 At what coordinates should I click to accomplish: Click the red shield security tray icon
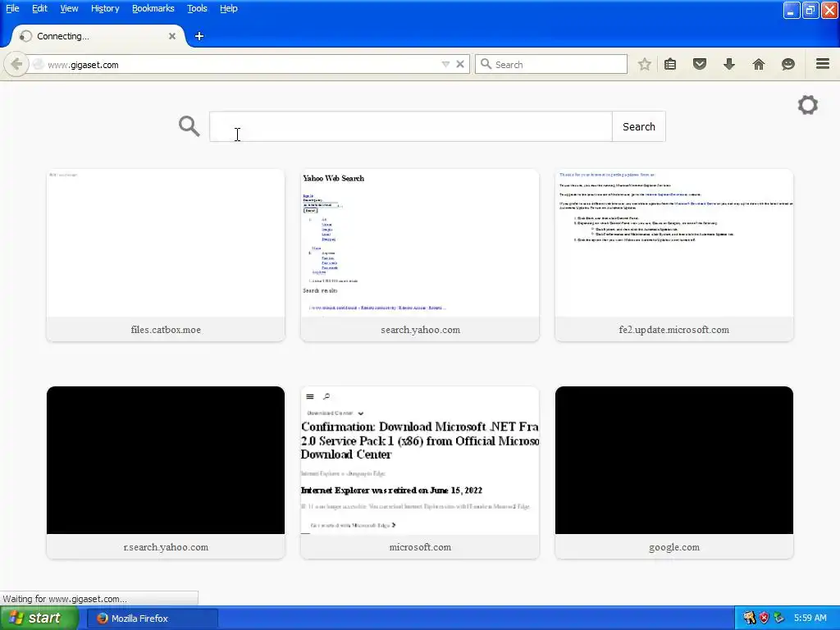pyautogui.click(x=764, y=619)
